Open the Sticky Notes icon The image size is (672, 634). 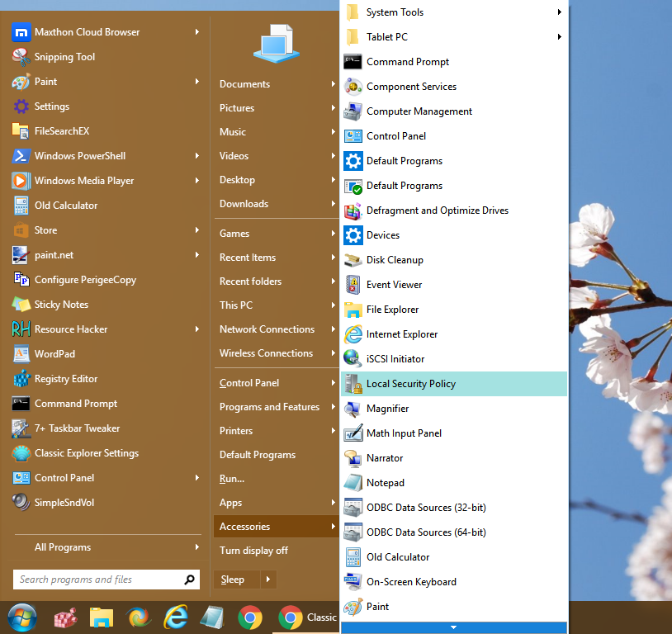tap(21, 305)
